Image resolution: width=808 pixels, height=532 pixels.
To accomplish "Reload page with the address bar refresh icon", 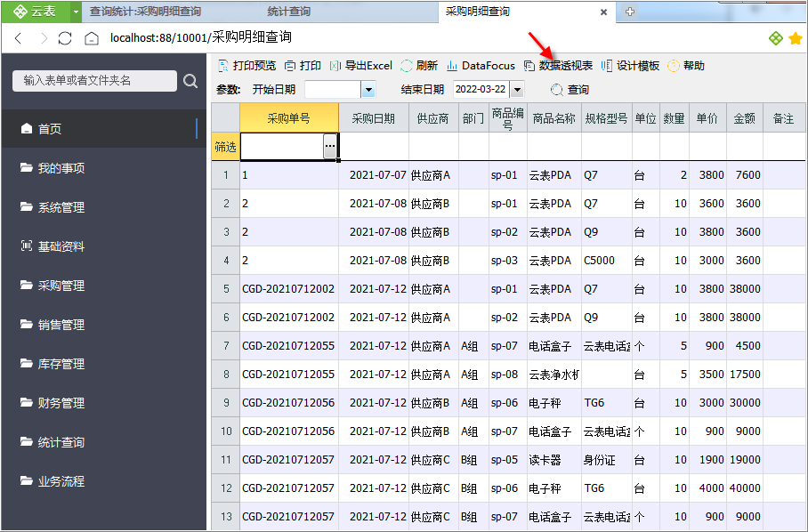I will pyautogui.click(x=65, y=38).
